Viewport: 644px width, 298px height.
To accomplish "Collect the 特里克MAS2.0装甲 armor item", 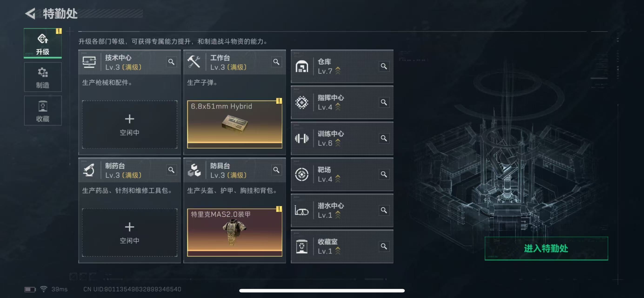I will (x=234, y=232).
